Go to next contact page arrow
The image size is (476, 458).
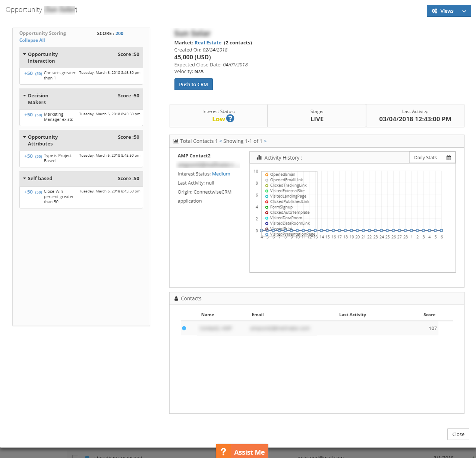pyautogui.click(x=265, y=141)
